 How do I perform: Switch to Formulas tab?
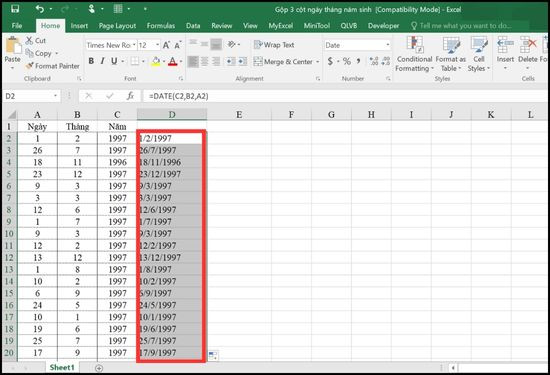click(161, 26)
